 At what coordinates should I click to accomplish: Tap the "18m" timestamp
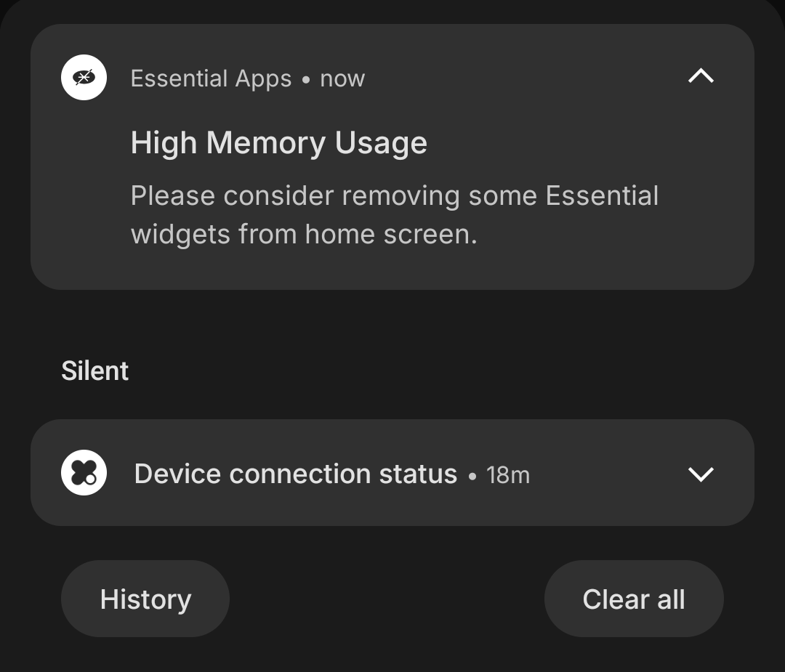(507, 475)
